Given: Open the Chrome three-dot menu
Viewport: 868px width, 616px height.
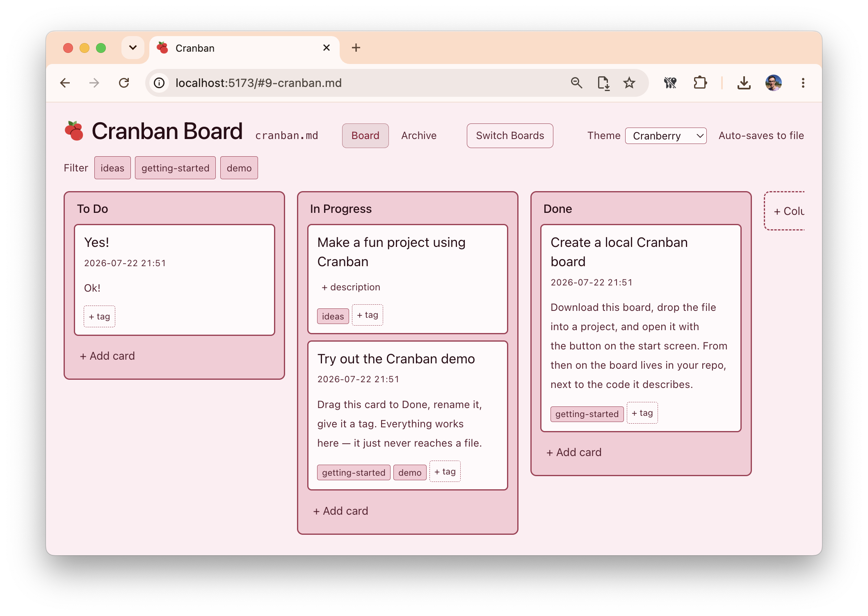Looking at the screenshot, I should [x=803, y=83].
